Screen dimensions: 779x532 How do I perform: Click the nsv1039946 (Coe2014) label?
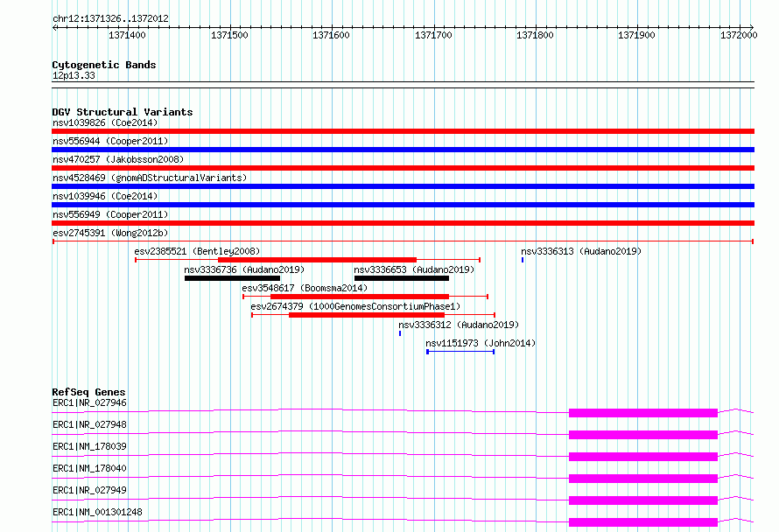(x=105, y=196)
